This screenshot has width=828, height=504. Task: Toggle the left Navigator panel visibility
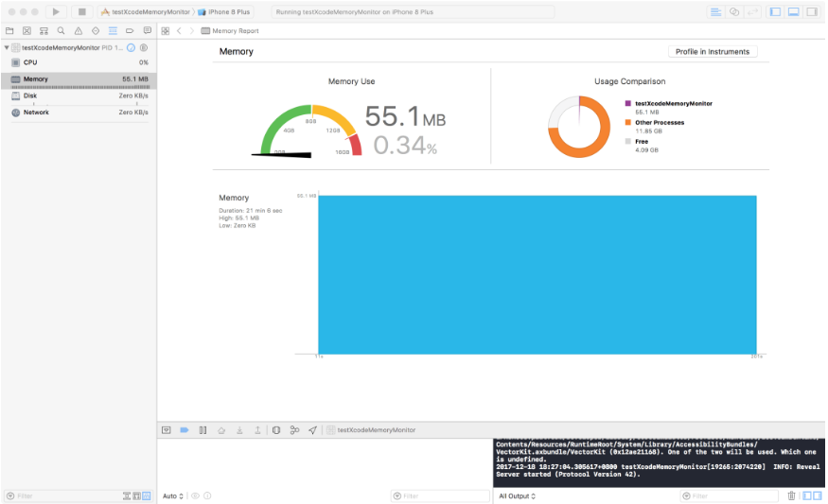[776, 11]
